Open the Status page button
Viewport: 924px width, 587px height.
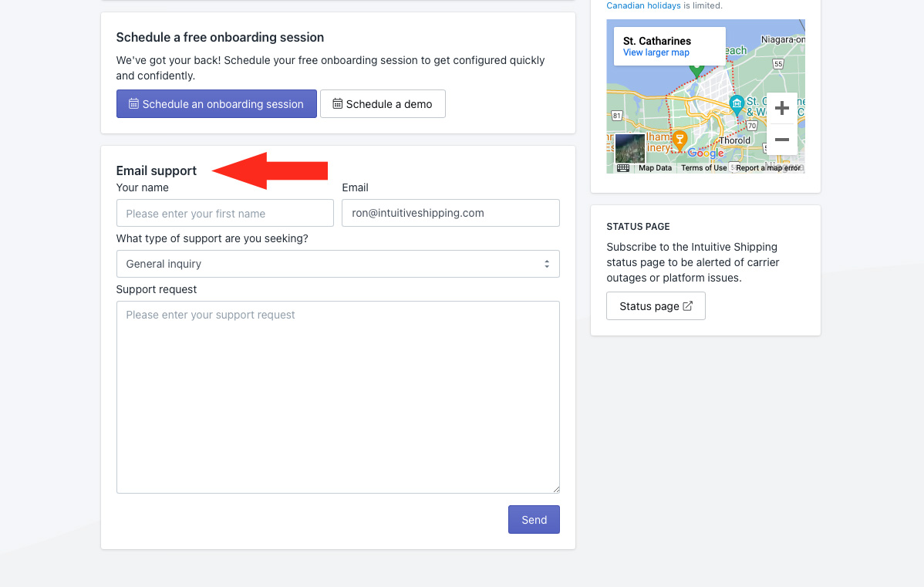[x=656, y=306]
